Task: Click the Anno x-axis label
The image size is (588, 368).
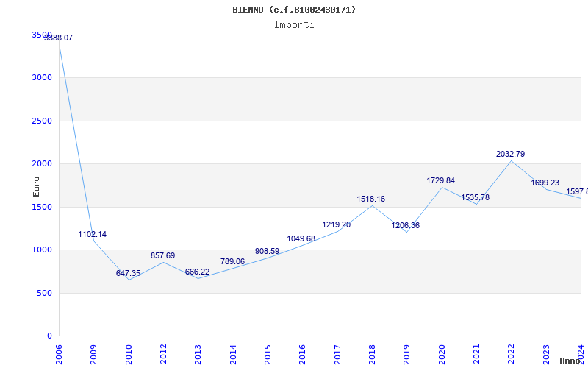Action: 570,361
